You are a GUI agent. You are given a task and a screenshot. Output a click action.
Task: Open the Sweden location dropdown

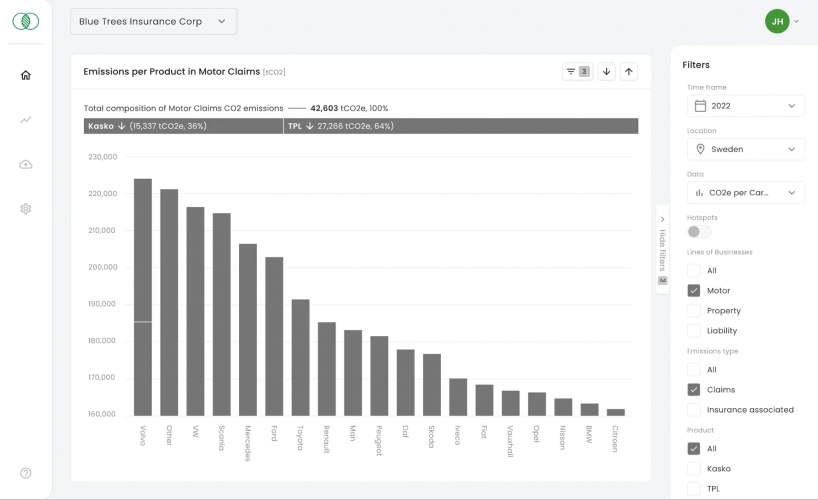745,149
